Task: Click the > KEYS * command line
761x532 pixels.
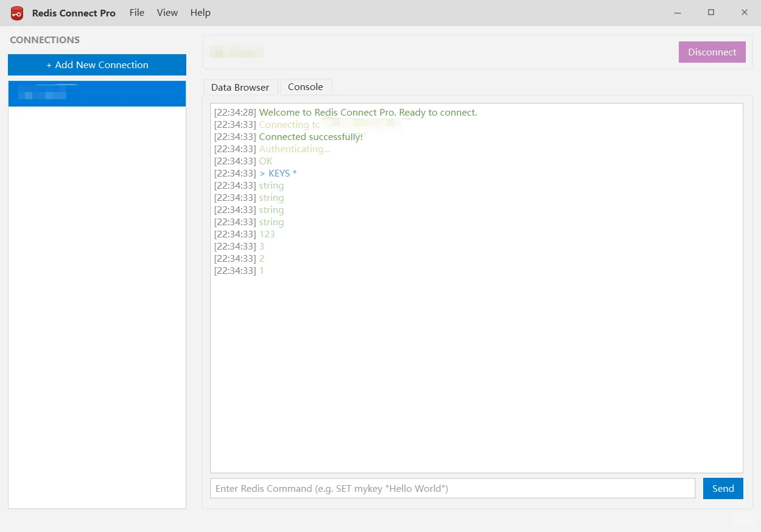Action: tap(278, 173)
